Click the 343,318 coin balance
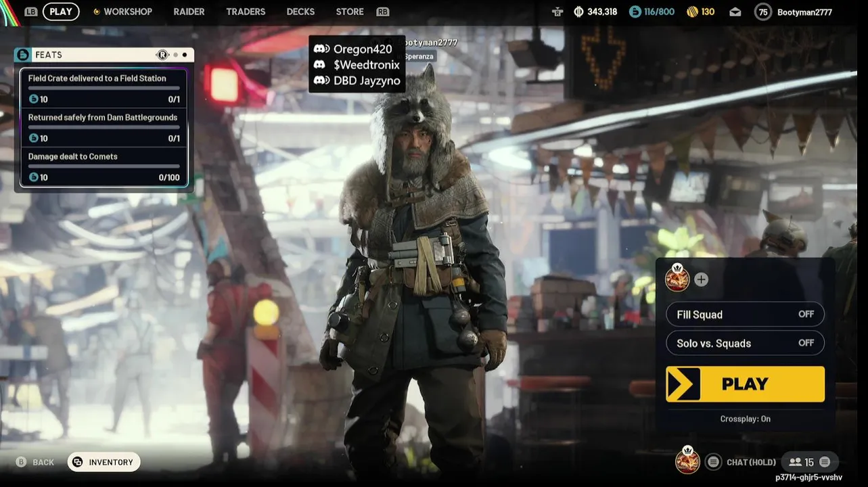Image resolution: width=868 pixels, height=487 pixels. [x=602, y=11]
